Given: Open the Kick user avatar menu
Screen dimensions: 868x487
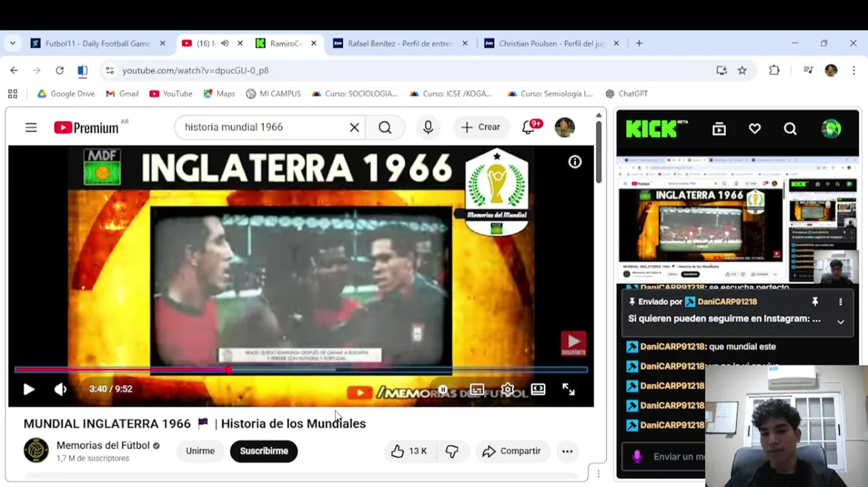Looking at the screenshot, I should [831, 129].
